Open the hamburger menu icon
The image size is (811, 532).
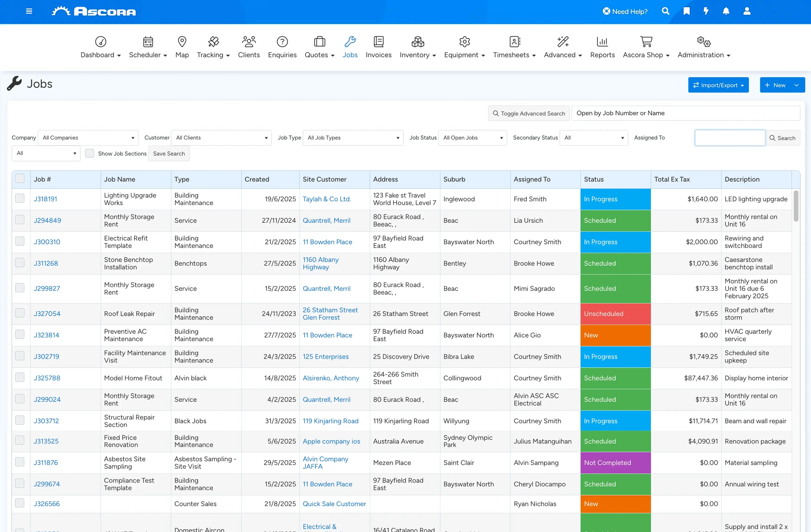tap(29, 11)
